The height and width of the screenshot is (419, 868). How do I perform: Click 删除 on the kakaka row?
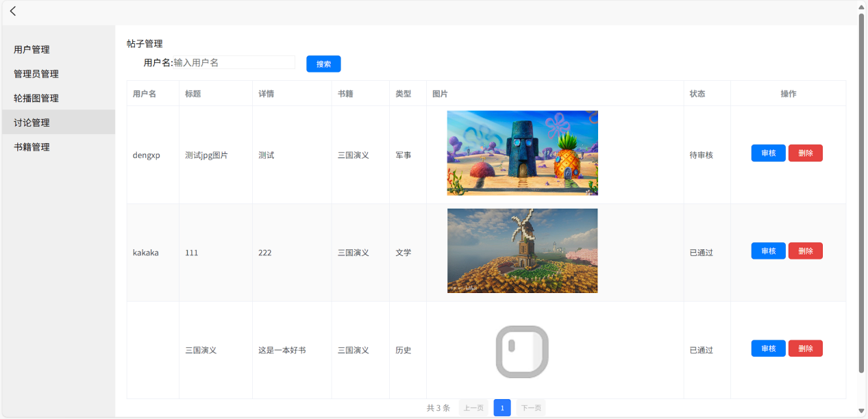805,251
